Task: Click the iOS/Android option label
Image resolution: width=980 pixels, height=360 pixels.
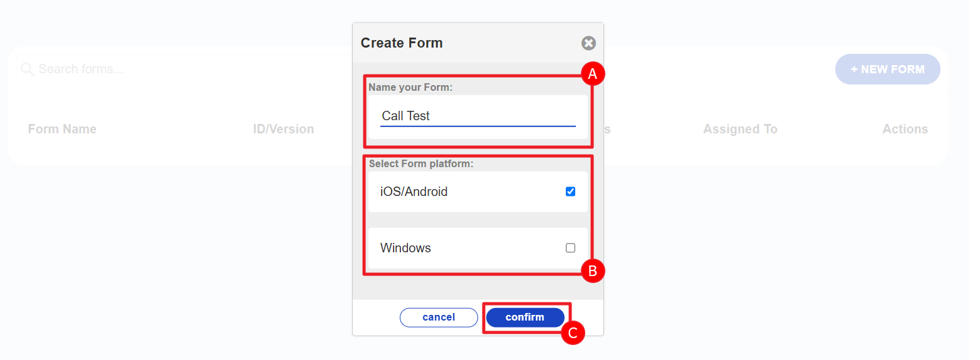Action: (x=414, y=192)
